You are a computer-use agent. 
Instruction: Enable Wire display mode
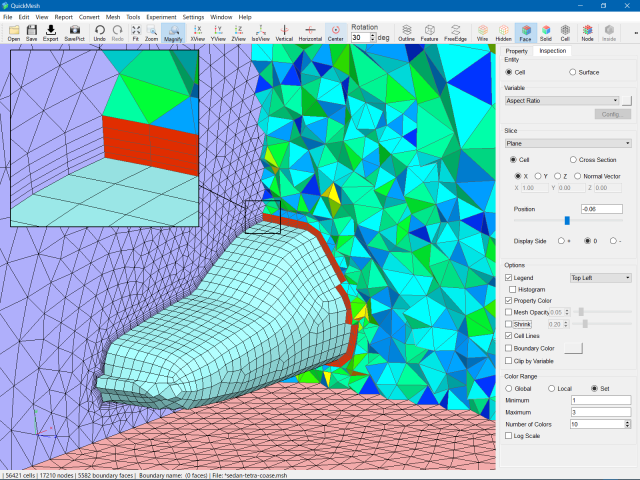[482, 32]
